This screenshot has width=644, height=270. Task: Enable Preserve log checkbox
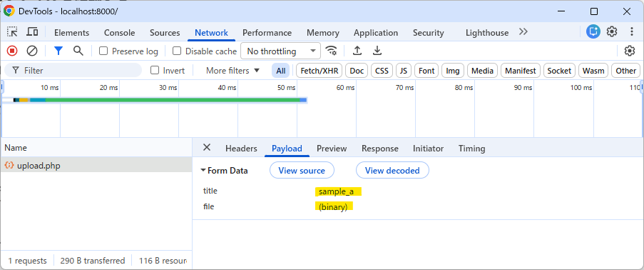pos(103,51)
